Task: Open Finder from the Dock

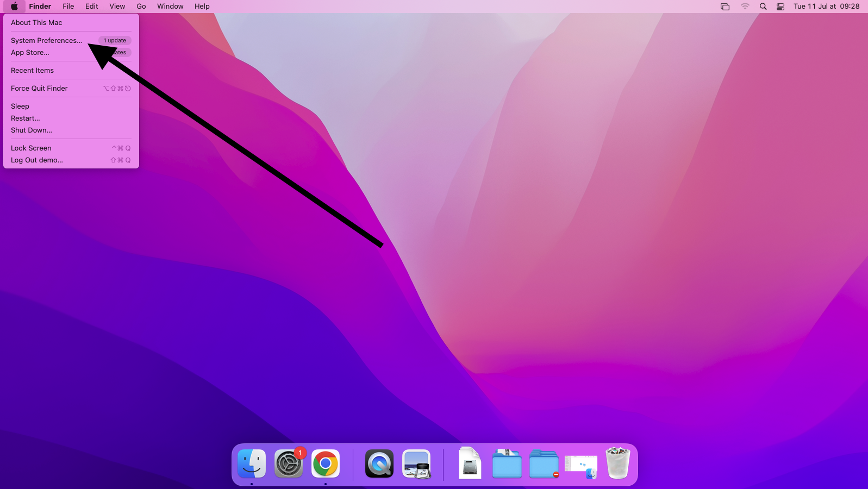Action: tap(252, 464)
